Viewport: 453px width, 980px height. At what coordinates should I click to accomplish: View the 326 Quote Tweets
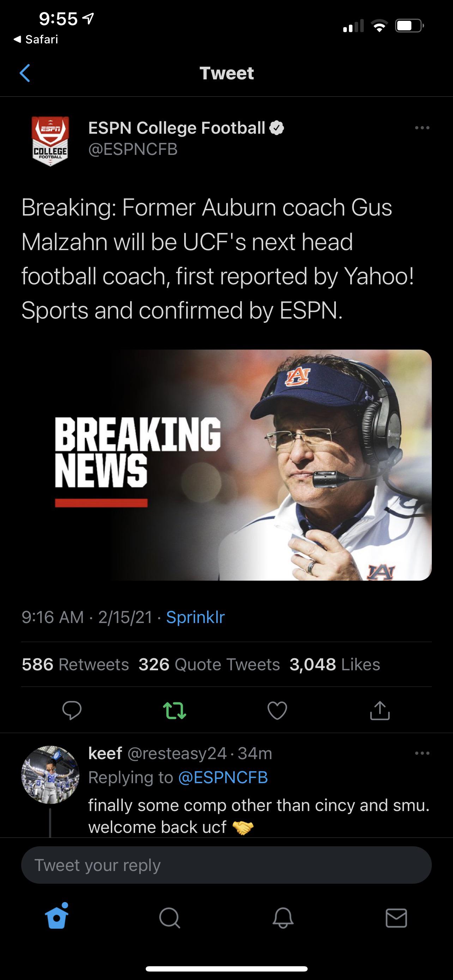click(x=209, y=664)
